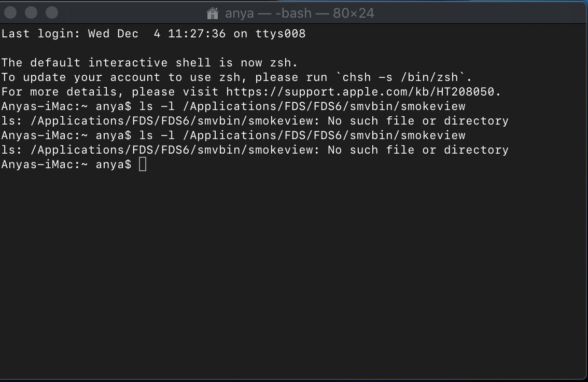Image resolution: width=588 pixels, height=382 pixels.
Task: Click the blinking terminal cursor
Action: pyautogui.click(x=142, y=164)
